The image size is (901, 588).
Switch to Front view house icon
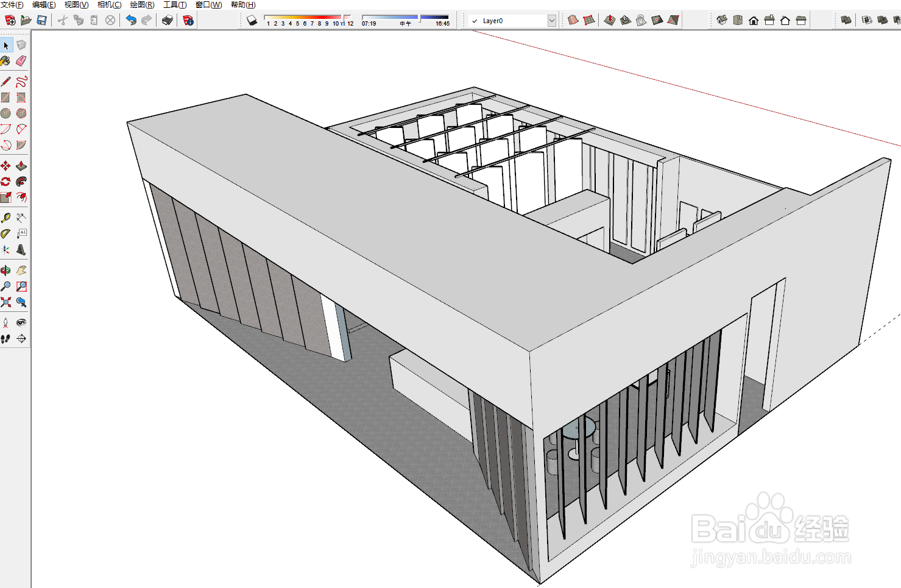754,20
